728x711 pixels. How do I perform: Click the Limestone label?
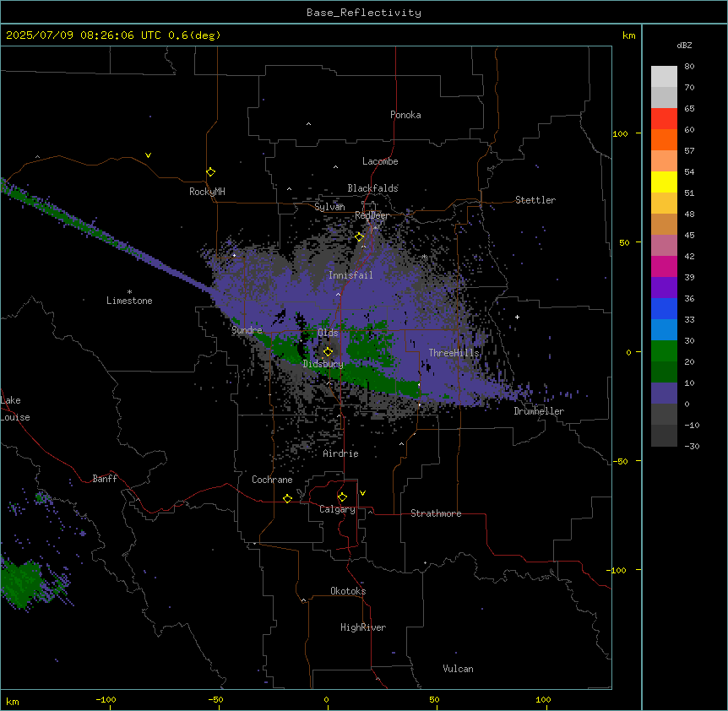tap(129, 301)
